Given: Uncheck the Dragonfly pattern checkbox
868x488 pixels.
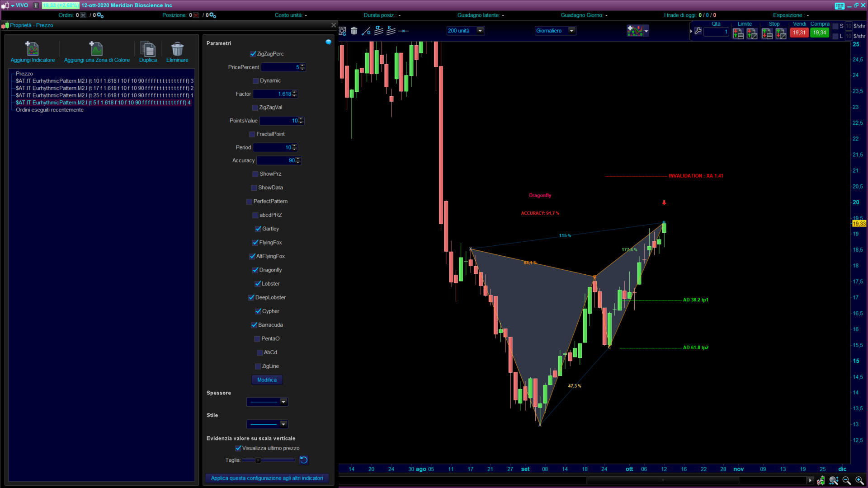Looking at the screenshot, I should coord(255,270).
